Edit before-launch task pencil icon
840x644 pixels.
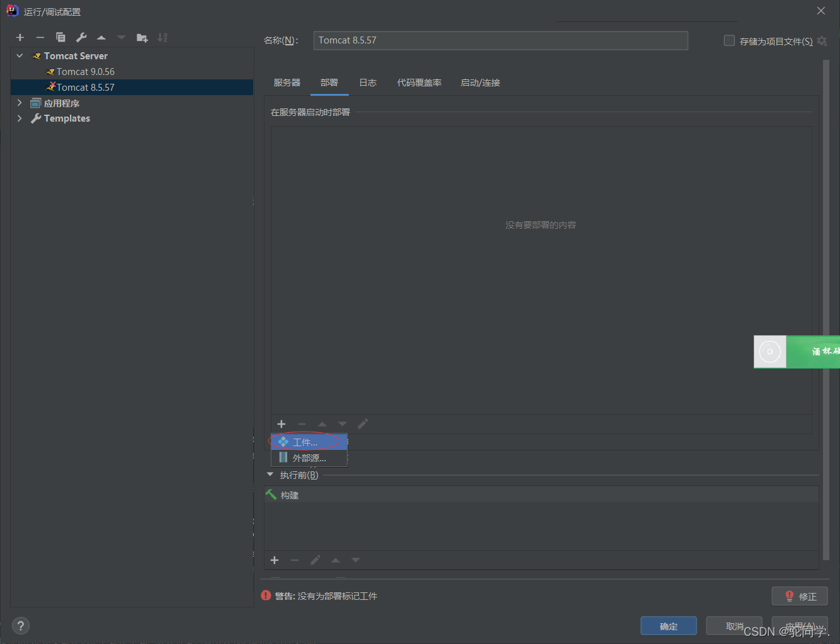[x=315, y=560]
